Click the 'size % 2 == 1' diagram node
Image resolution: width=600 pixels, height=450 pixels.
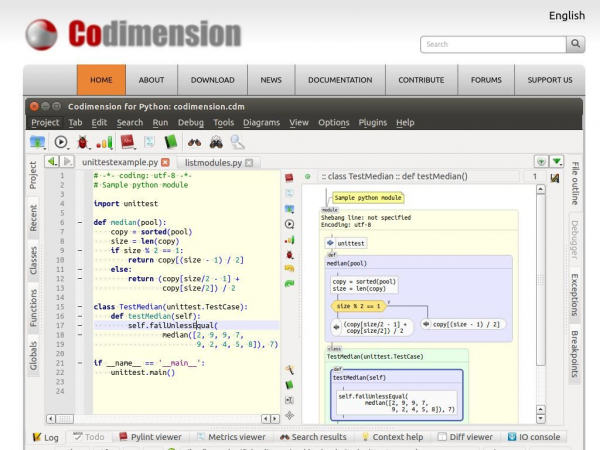coord(358,306)
